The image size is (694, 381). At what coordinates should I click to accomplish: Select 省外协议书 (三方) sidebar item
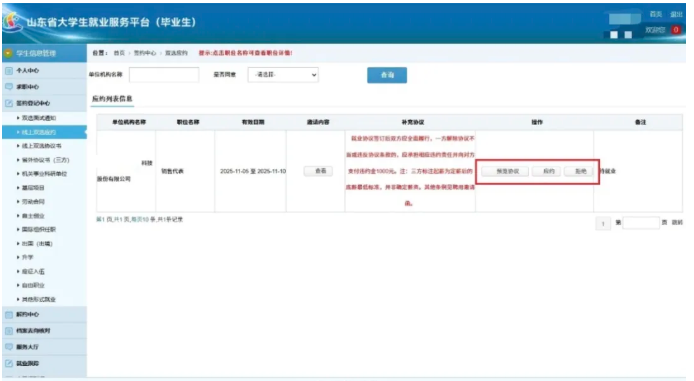pos(46,160)
